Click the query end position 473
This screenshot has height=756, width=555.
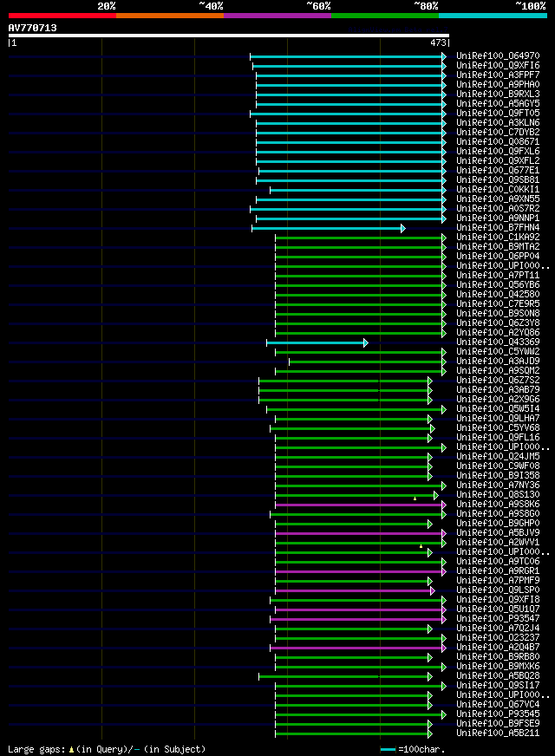click(438, 42)
